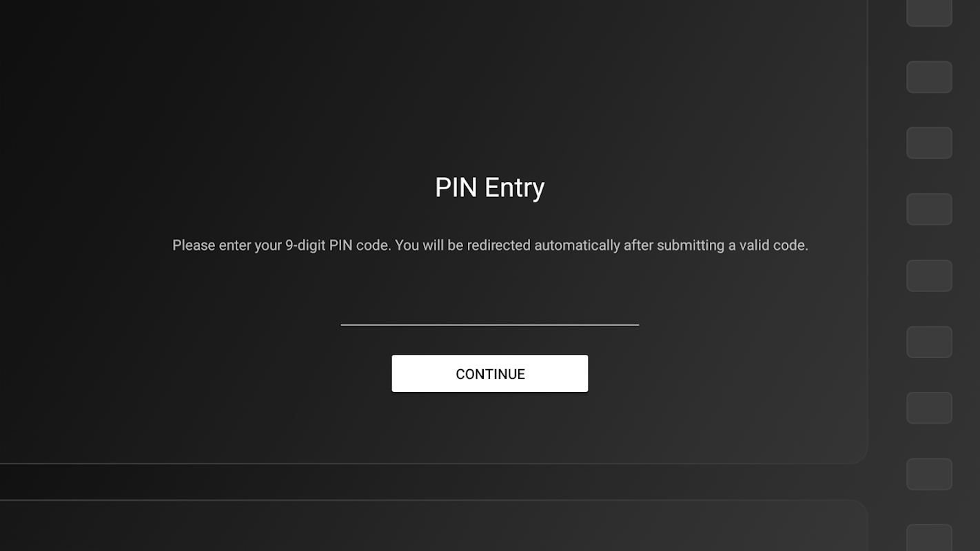Click the topmost partially visible film-strip square

929,12
